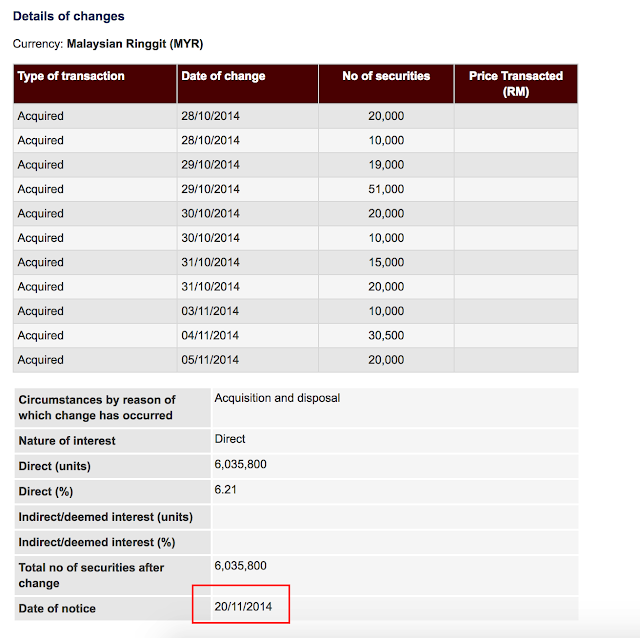Click the 03/11/2014 date cell
This screenshot has width=640, height=638.
point(210,311)
